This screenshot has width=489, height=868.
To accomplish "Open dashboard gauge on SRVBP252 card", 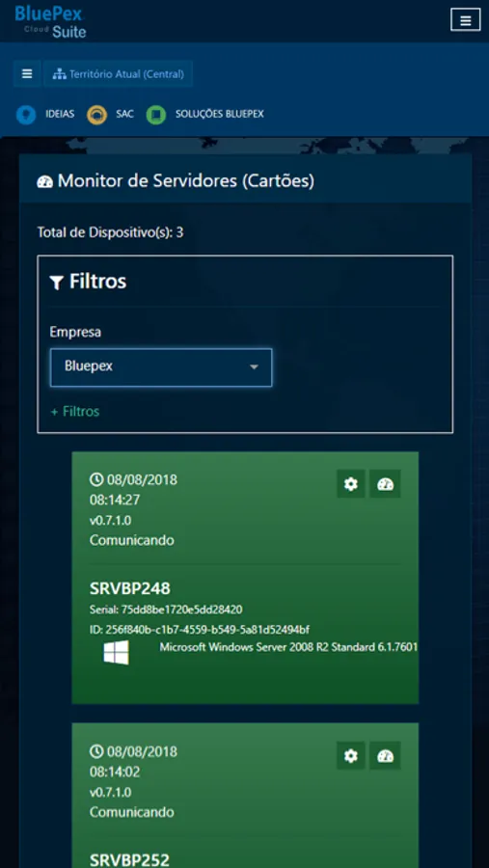I will [x=385, y=755].
